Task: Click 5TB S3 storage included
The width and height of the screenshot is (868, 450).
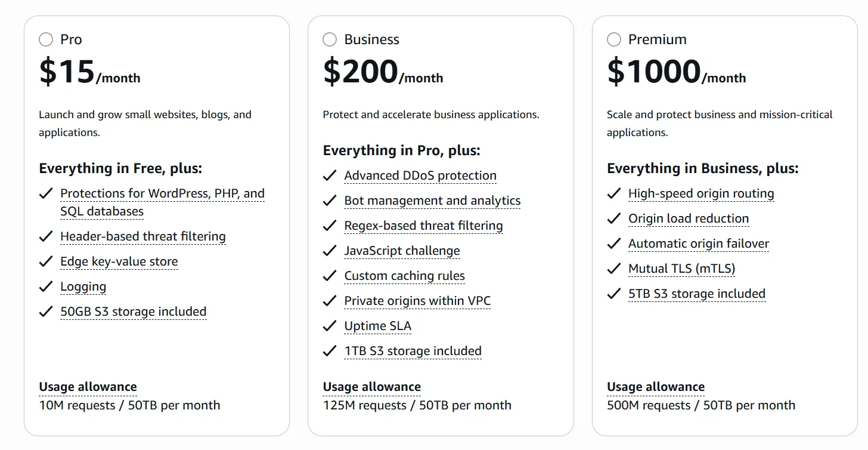Action: [697, 294]
